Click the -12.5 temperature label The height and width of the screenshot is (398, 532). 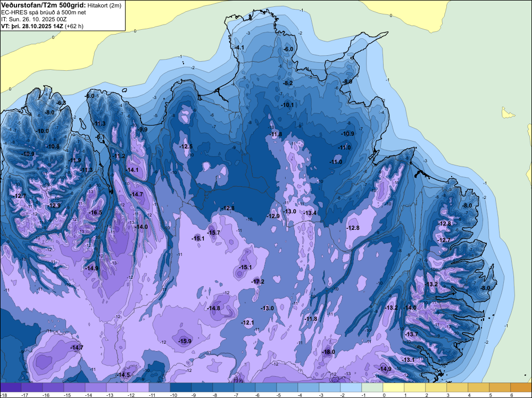click(186, 146)
